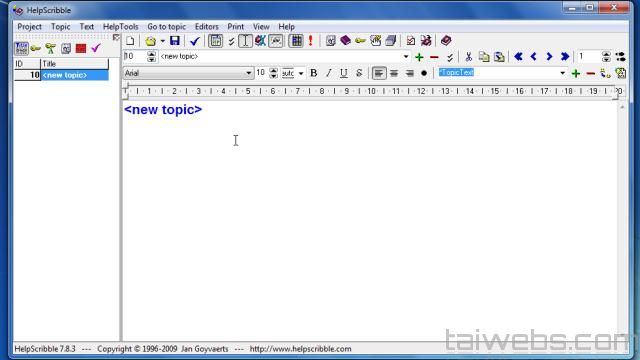Cut selection with the scissors icon
Viewport: 640px width, 360px height.
(x=469, y=57)
